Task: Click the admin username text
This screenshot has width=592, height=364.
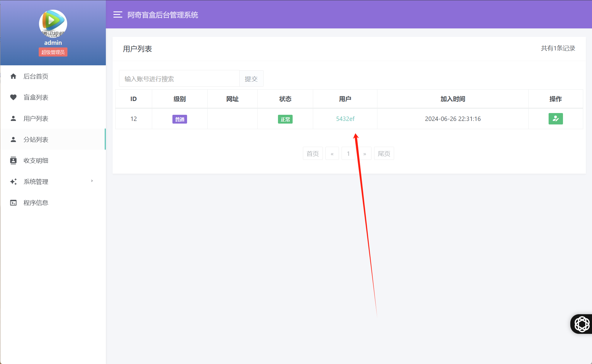Action: [x=53, y=43]
